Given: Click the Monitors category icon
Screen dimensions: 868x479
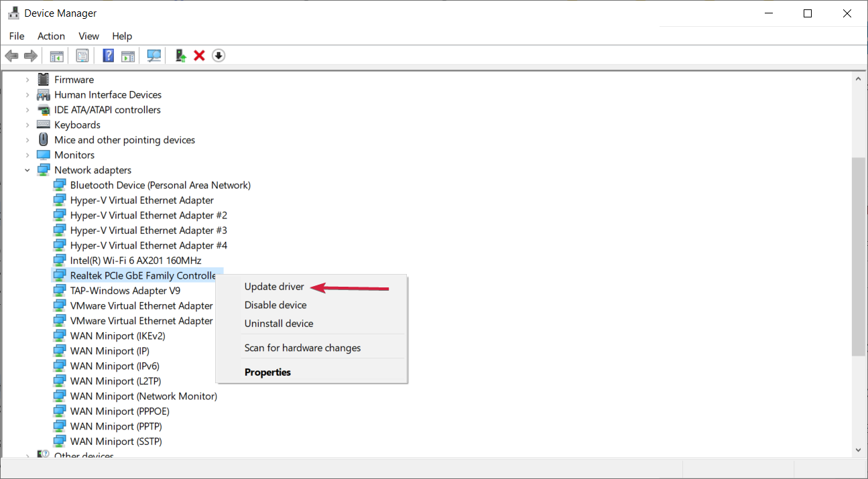Looking at the screenshot, I should click(x=44, y=155).
